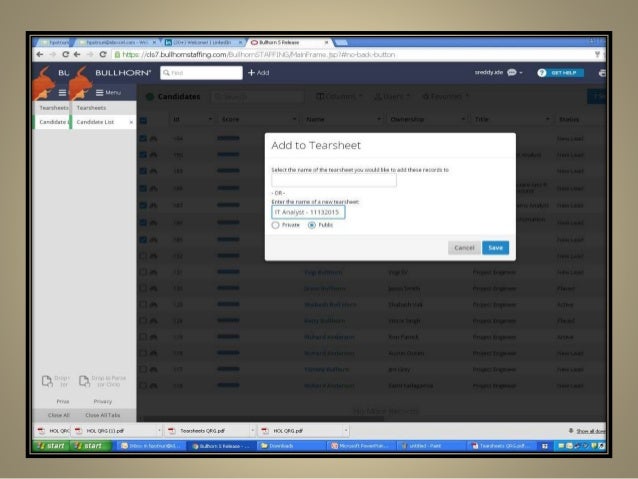Click preview icon in Kelly Bullhorn row
Image resolution: width=638 pixels, height=479 pixels.
coord(153,321)
